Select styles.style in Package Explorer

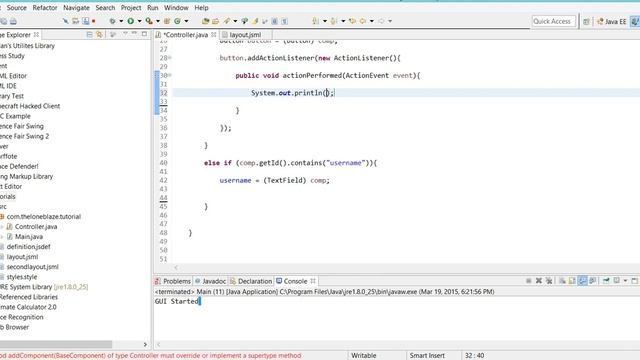[22, 277]
